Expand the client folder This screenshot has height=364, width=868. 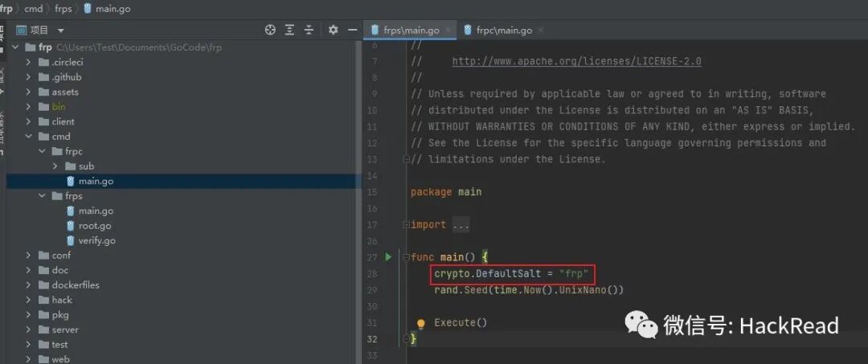(29, 121)
